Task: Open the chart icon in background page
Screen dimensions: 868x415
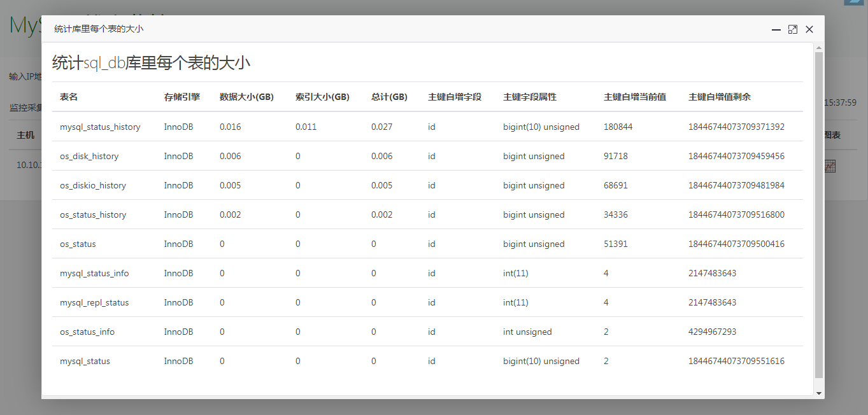Action: (x=830, y=166)
